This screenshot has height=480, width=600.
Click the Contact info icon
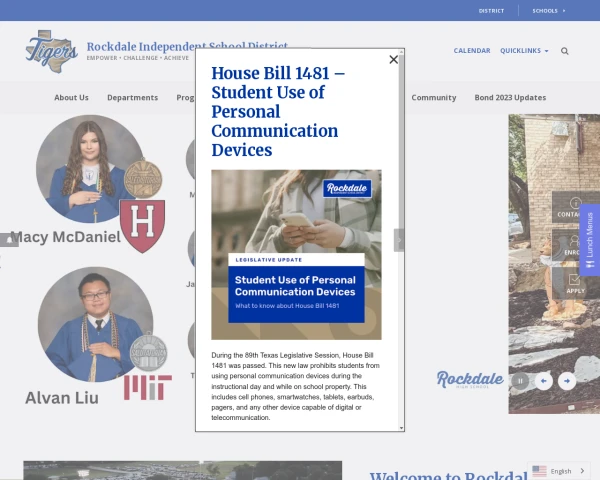(x=575, y=203)
